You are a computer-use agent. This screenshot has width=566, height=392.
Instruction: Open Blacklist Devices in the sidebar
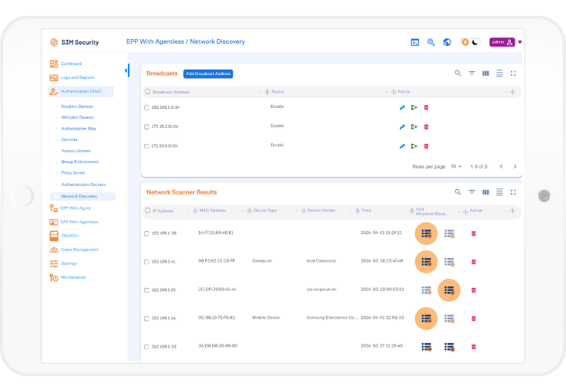coord(77,106)
